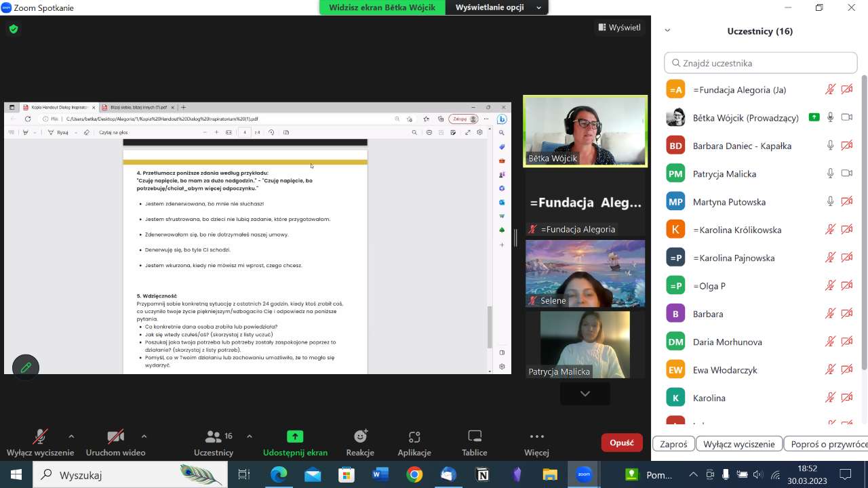The image size is (868, 488).
Task: Start camera with Uruchom wideo
Action: point(115,437)
